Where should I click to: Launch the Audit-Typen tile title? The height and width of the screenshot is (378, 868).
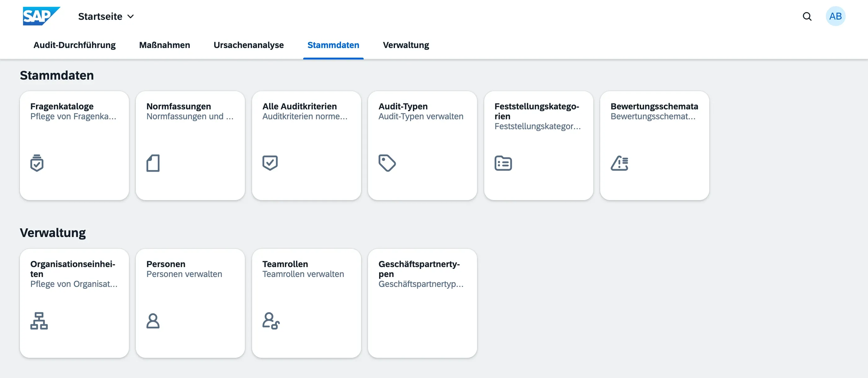click(x=403, y=106)
